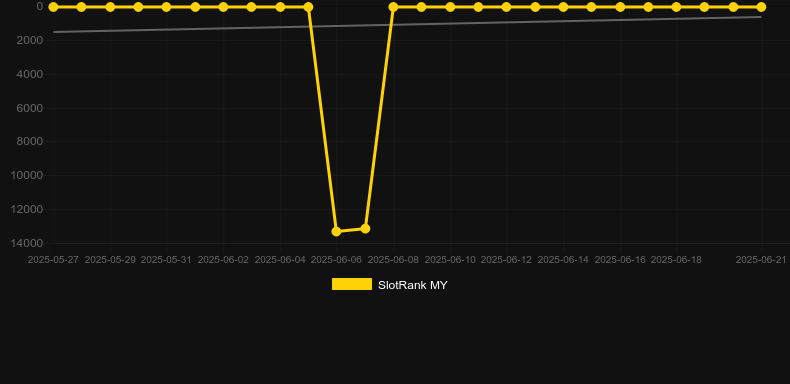790x384 pixels.
Task: Click the data point for 2025-06-16
Action: tap(620, 7)
